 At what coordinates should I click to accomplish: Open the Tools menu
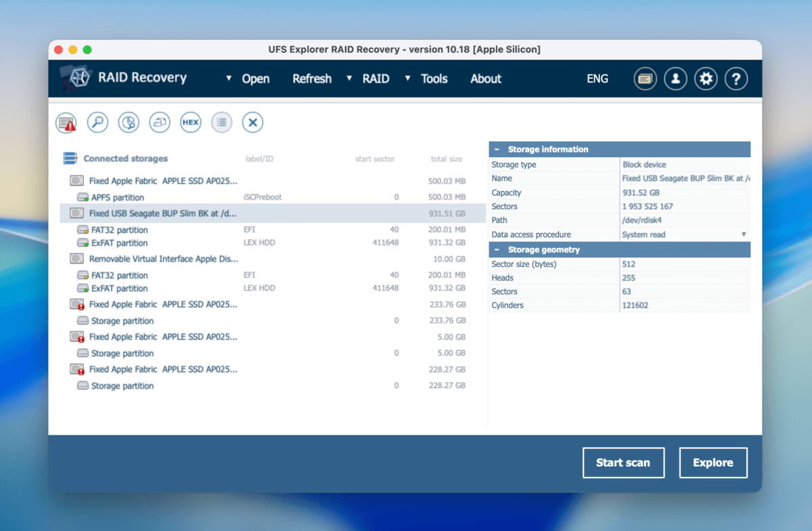[434, 79]
